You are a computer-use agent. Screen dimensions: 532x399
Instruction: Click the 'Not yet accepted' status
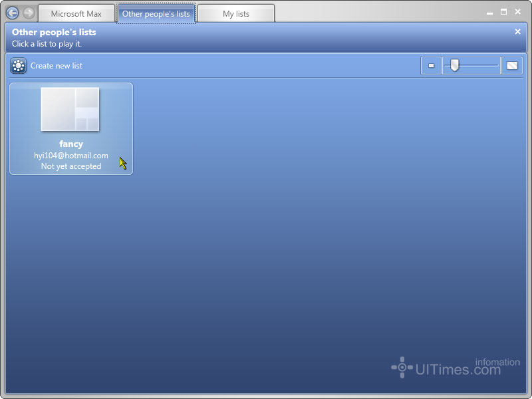(71, 166)
